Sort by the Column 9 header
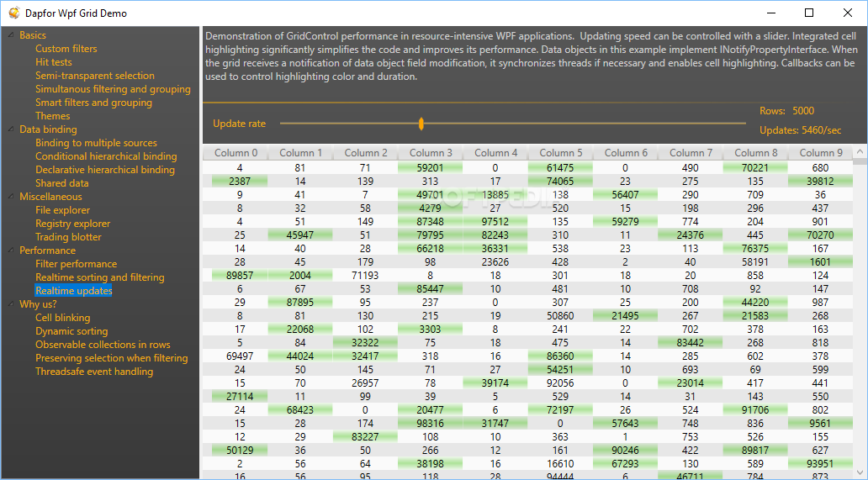 point(821,153)
